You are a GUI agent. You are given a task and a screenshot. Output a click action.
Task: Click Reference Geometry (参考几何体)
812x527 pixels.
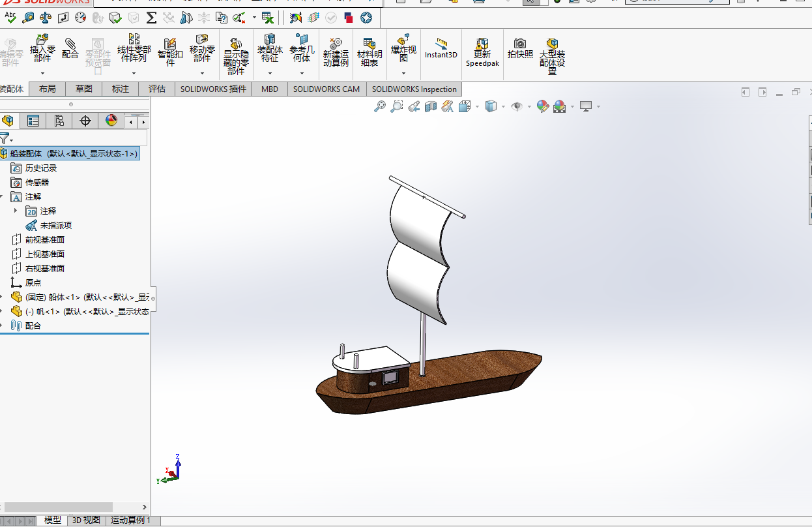point(302,49)
